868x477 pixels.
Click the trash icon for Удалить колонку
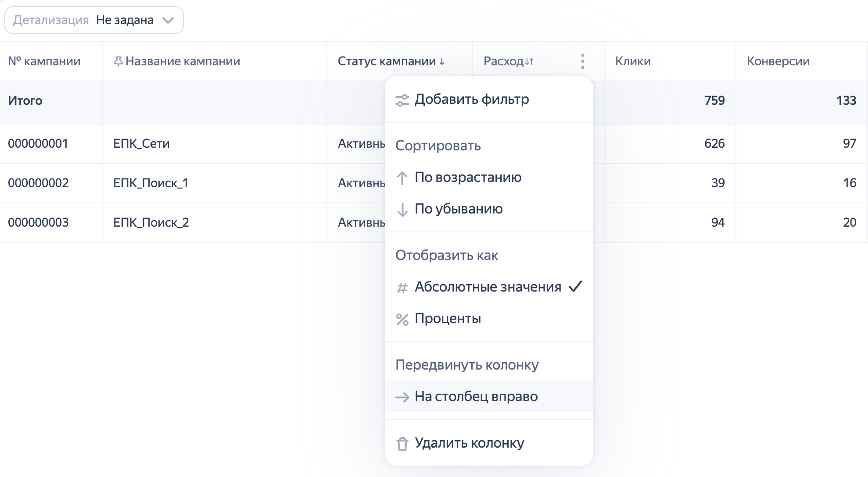[x=402, y=444]
